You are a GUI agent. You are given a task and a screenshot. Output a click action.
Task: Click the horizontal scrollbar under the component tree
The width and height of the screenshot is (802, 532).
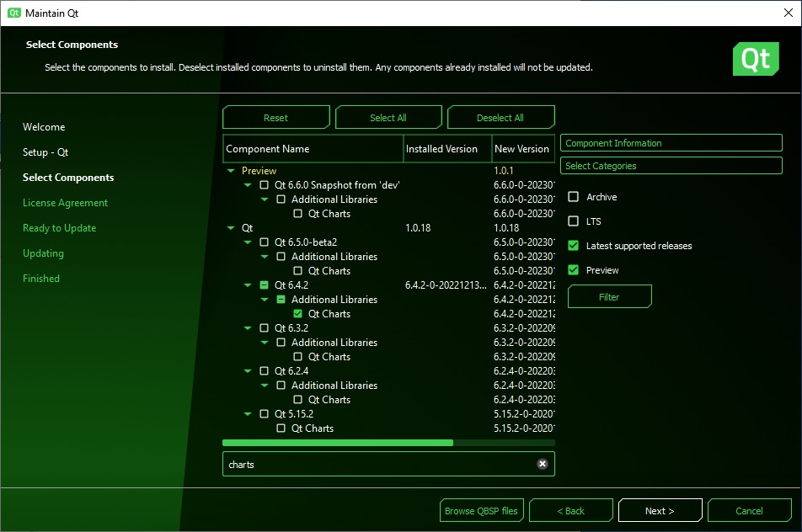338,443
